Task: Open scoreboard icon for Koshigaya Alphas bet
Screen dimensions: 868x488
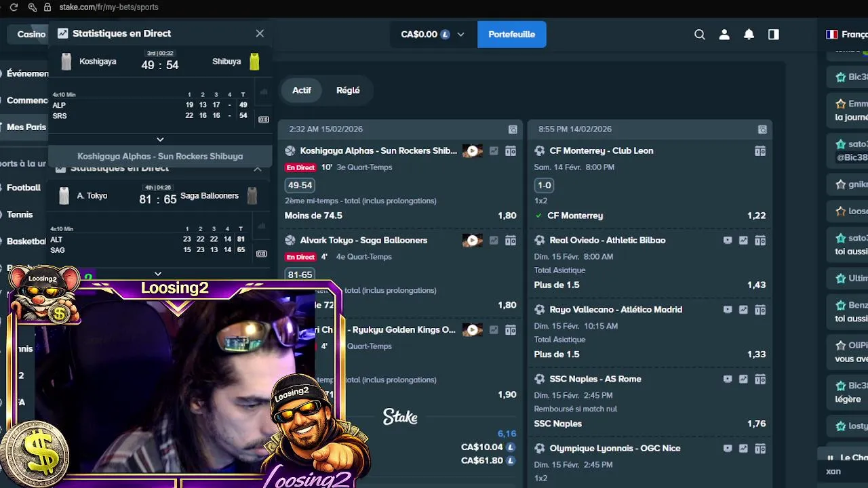Action: tap(511, 151)
